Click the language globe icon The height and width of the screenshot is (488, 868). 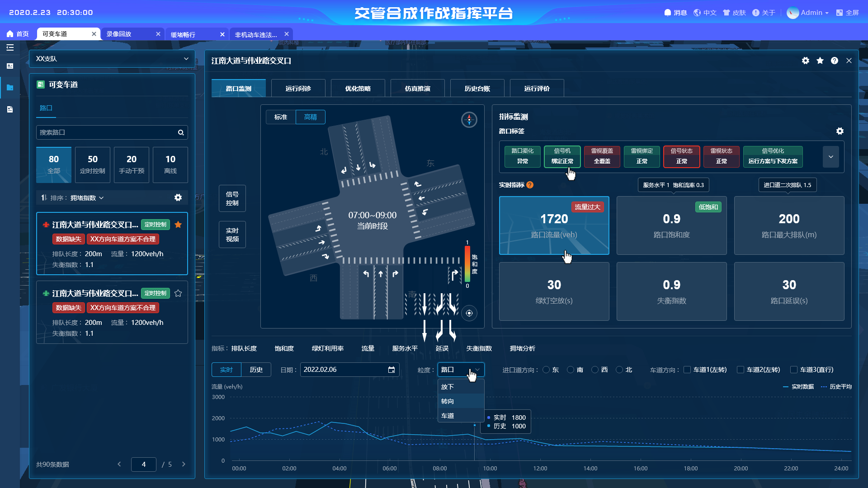697,13
